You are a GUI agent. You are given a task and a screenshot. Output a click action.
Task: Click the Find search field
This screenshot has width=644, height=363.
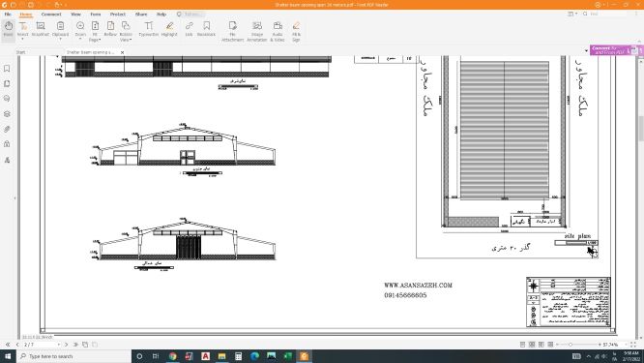click(608, 14)
